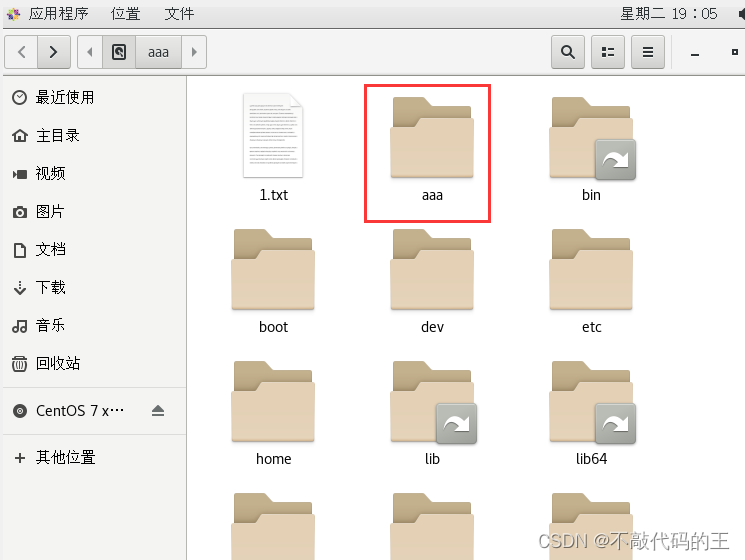
Task: Click the 音乐 note icon
Action: (19, 326)
